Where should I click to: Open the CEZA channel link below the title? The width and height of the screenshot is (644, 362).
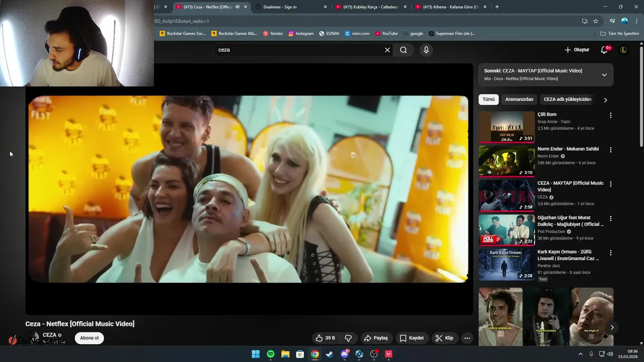[x=49, y=335]
